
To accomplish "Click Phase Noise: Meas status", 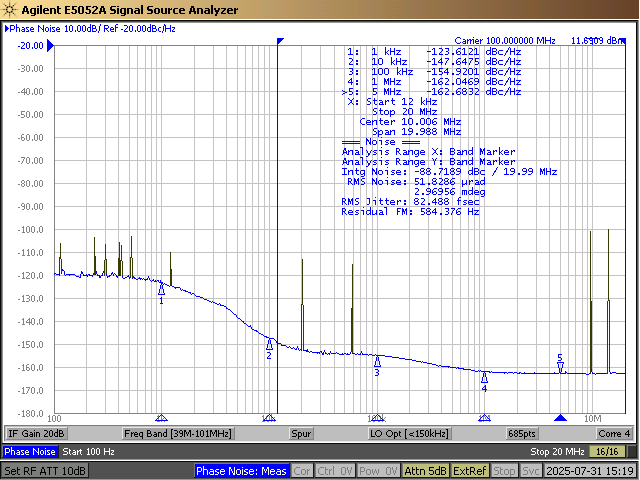I will 241,471.
